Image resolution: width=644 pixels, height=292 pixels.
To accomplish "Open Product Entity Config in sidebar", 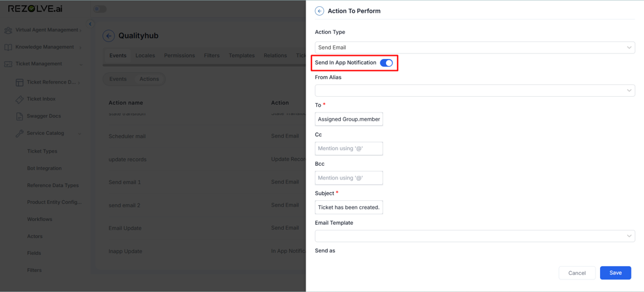I will [x=55, y=203].
